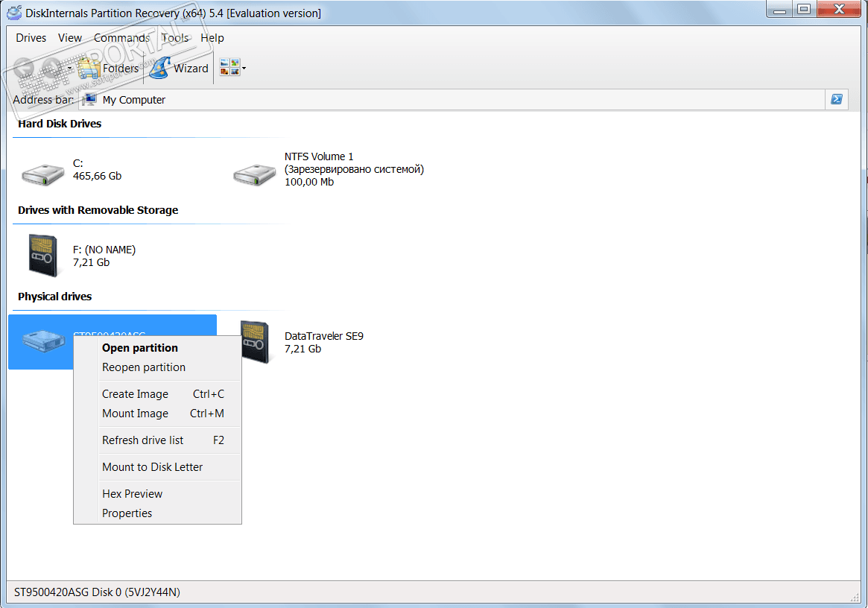
Task: Click Drives with Removable Storage header
Action: click(x=98, y=210)
